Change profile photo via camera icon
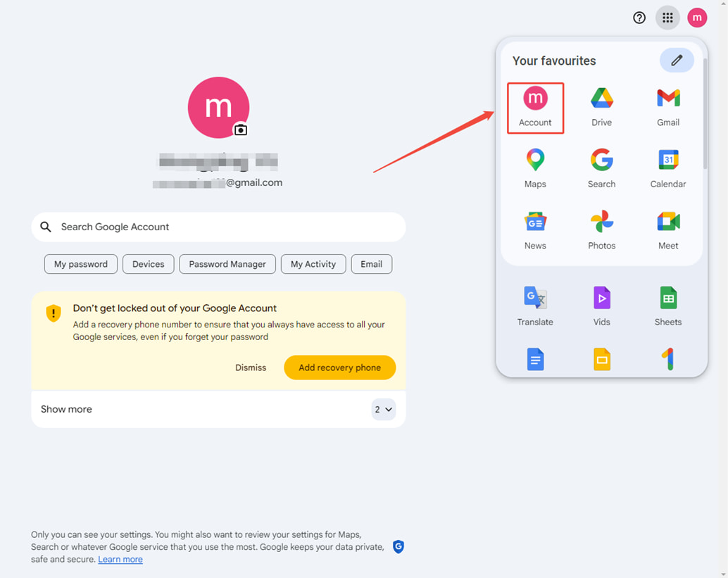This screenshot has height=578, width=728. coord(241,130)
